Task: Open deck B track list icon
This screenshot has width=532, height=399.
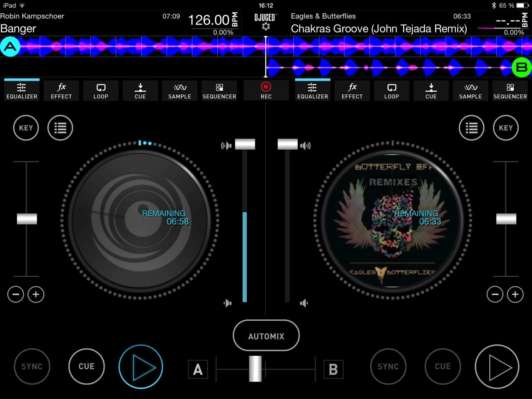Action: point(471,128)
